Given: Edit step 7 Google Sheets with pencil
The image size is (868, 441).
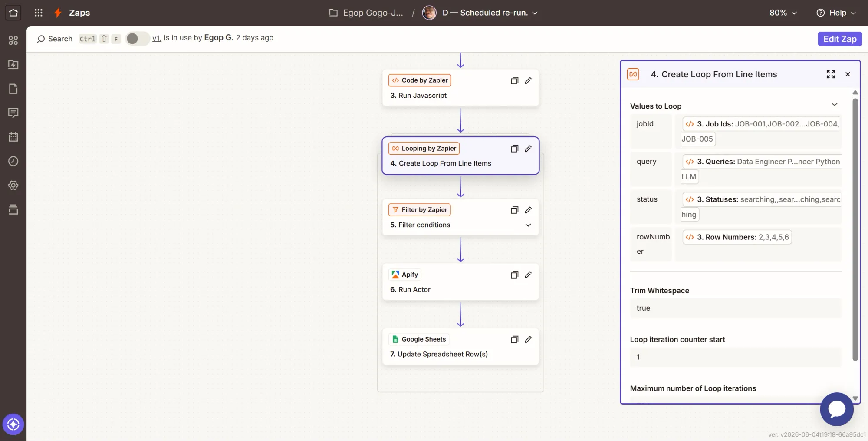Looking at the screenshot, I should click(x=528, y=339).
